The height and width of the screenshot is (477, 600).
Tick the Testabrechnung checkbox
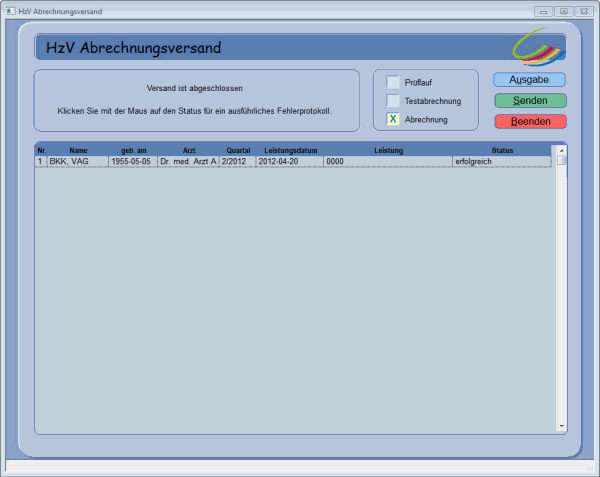(x=393, y=101)
